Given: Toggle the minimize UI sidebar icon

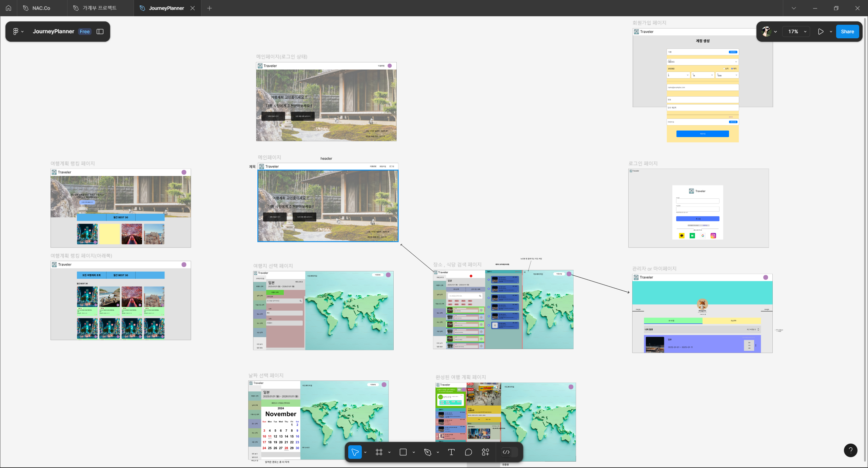Looking at the screenshot, I should pyautogui.click(x=100, y=32).
